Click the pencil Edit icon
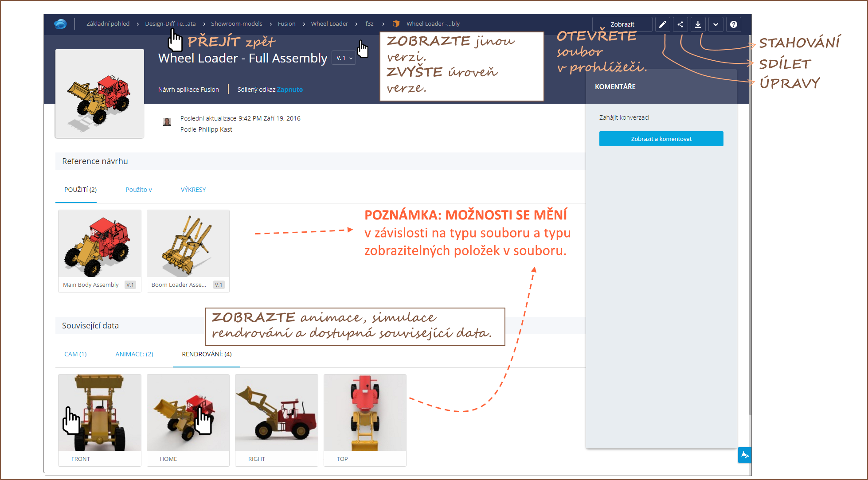 (x=662, y=24)
